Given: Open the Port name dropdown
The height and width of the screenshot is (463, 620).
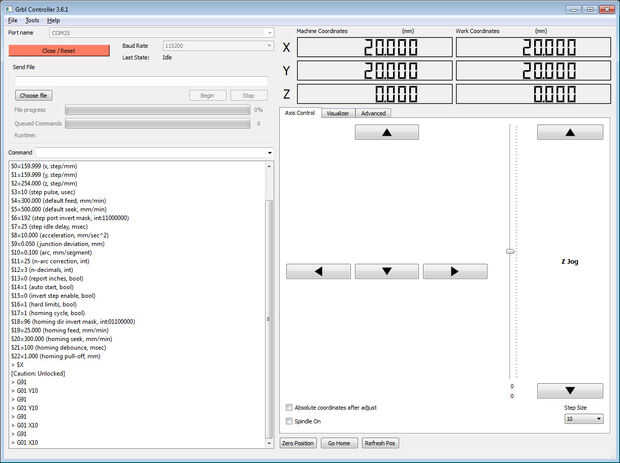Looking at the screenshot, I should (161, 33).
